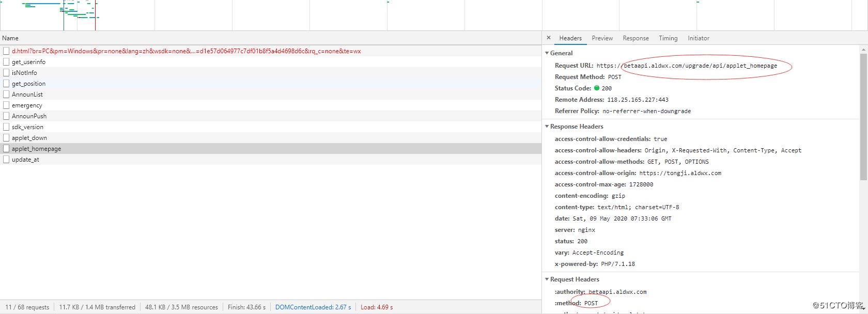This screenshot has width=868, height=314.
Task: Click the file icon beside get_position
Action: [x=6, y=84]
